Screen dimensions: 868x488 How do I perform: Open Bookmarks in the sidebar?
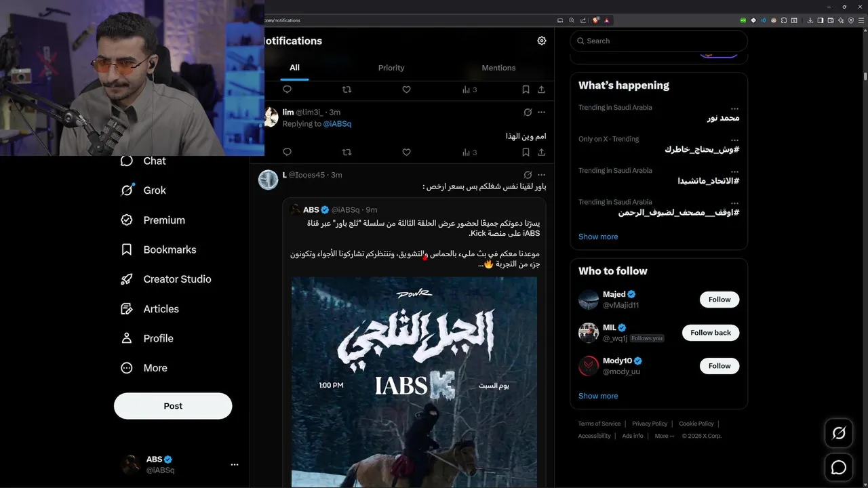(158, 249)
